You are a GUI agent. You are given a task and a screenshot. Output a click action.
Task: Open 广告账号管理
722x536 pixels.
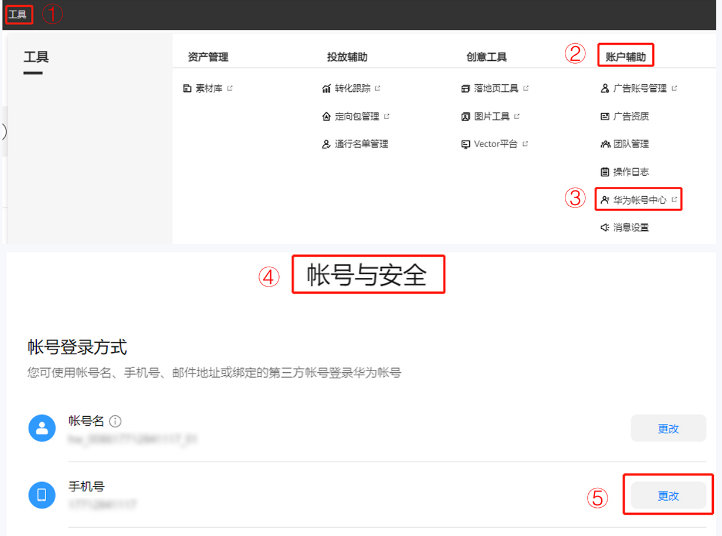click(x=640, y=88)
